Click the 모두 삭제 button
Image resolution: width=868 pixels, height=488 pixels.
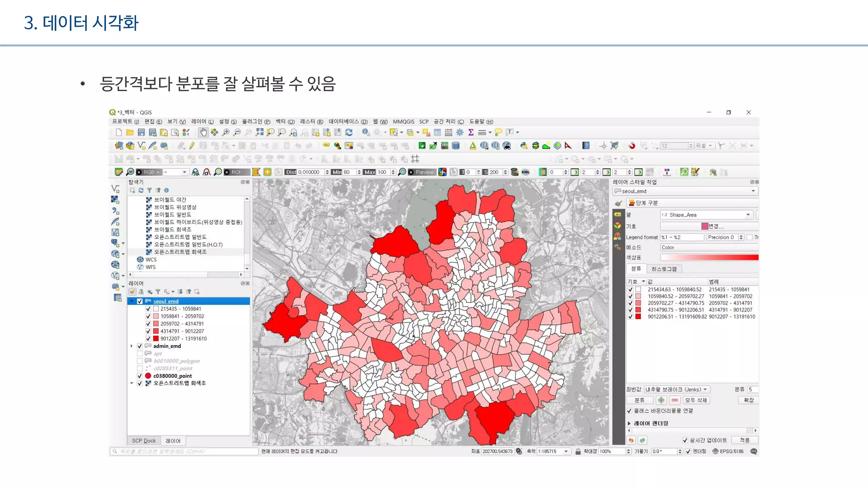(x=696, y=400)
